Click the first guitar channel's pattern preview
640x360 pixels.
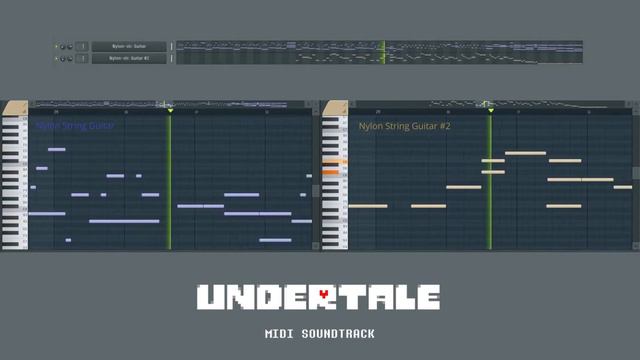point(379,46)
